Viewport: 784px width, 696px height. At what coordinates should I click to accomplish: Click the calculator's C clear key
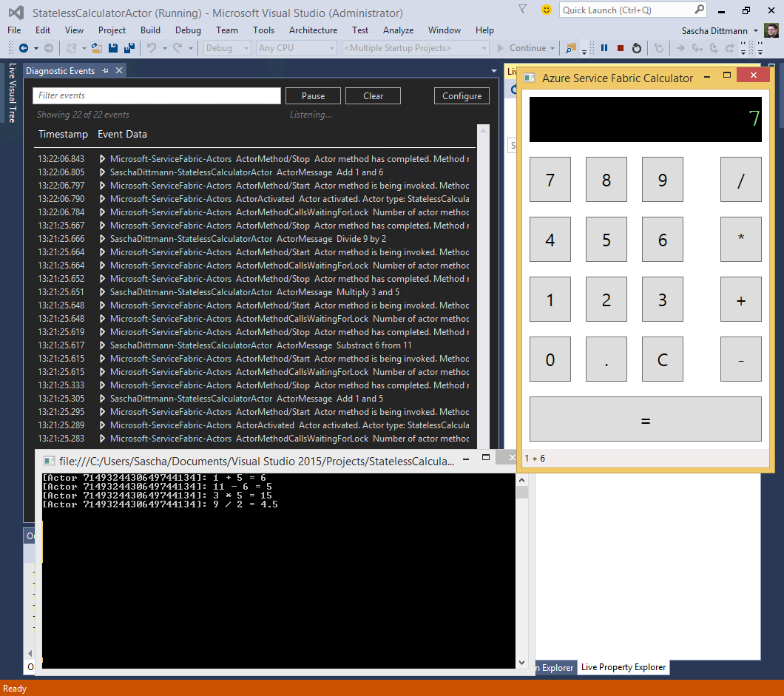pyautogui.click(x=662, y=359)
